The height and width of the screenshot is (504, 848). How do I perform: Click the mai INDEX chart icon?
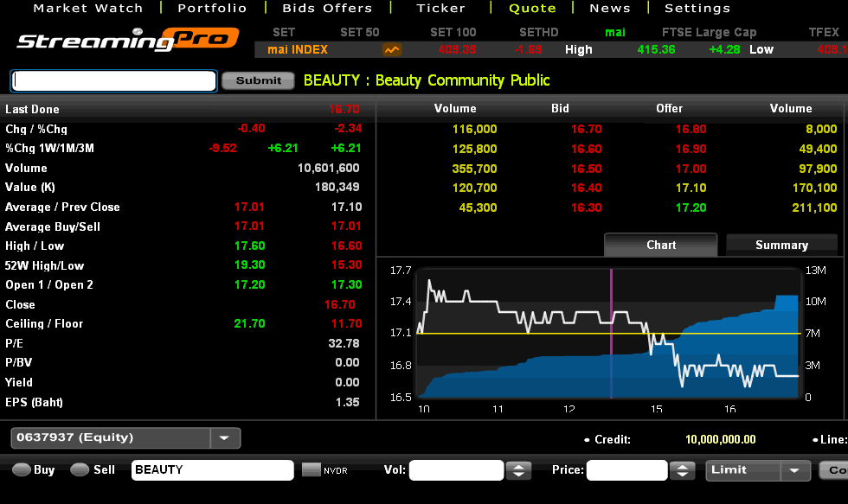(391, 49)
